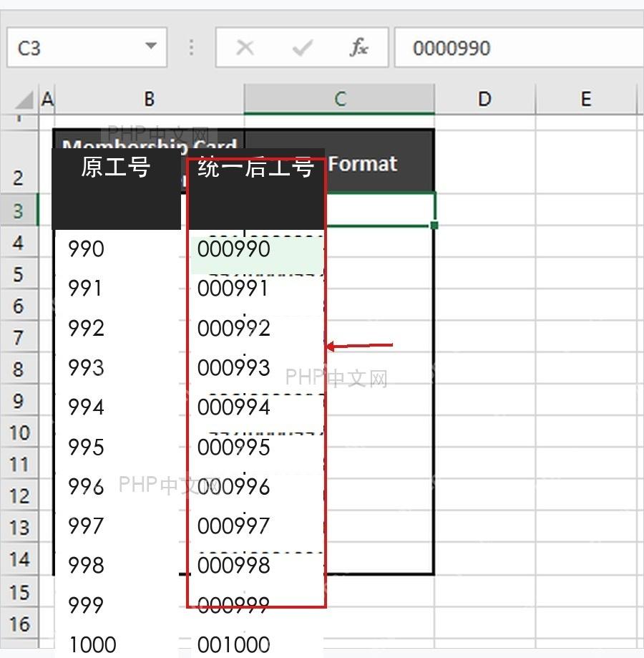644x658 pixels.
Task: Select row 15 header
Action: [x=19, y=591]
